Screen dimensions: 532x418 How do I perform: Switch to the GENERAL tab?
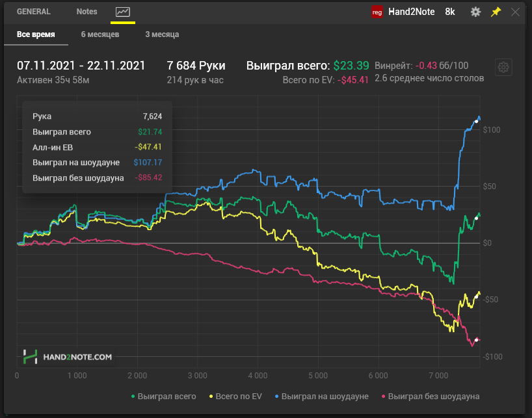34,12
